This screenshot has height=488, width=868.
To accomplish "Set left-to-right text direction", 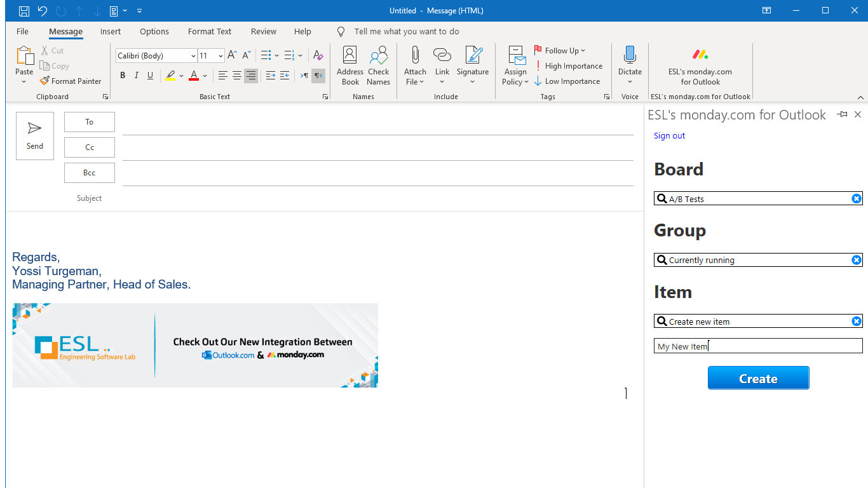I will (x=304, y=76).
